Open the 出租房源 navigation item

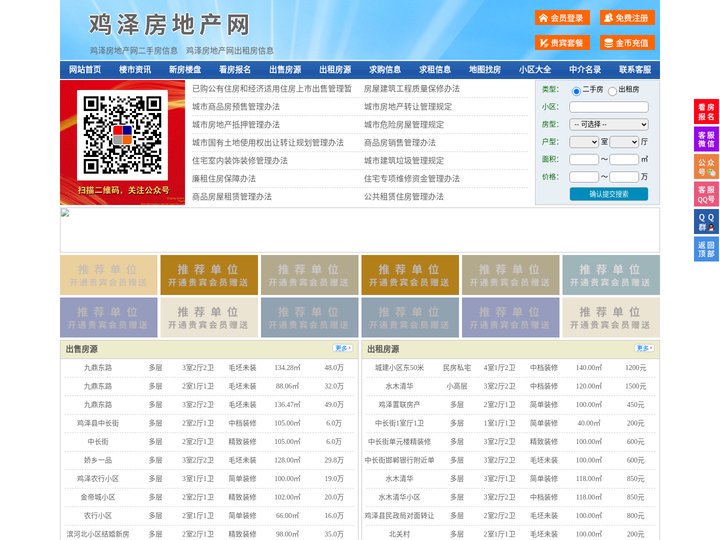(x=335, y=70)
